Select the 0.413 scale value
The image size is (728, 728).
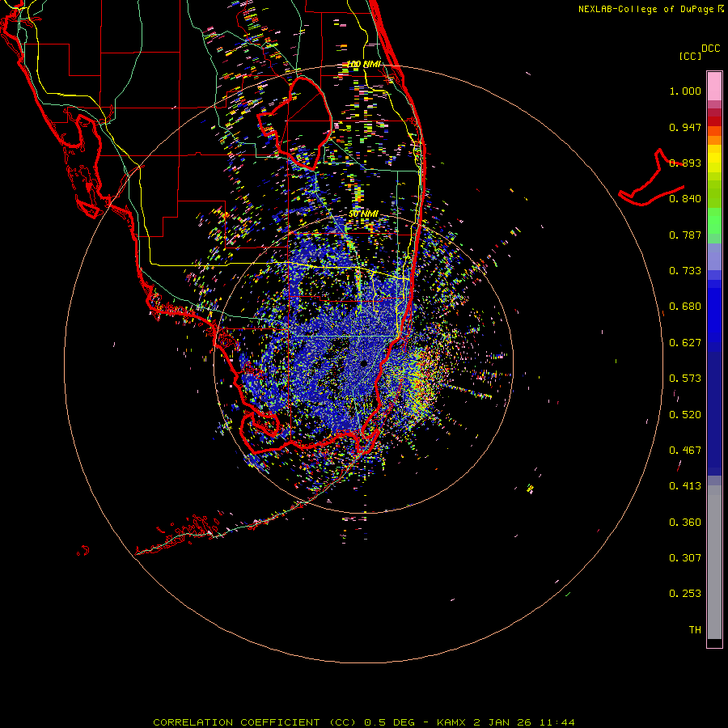click(x=685, y=486)
